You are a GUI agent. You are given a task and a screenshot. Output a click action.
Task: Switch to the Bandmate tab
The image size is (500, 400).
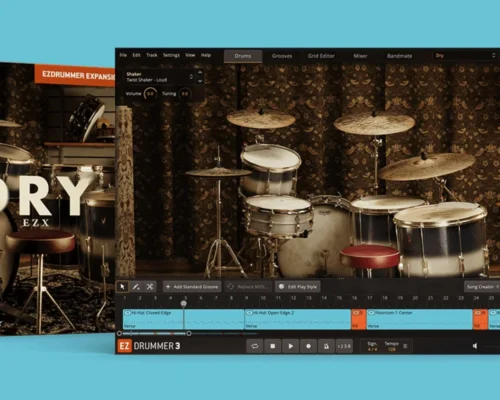[x=399, y=56]
